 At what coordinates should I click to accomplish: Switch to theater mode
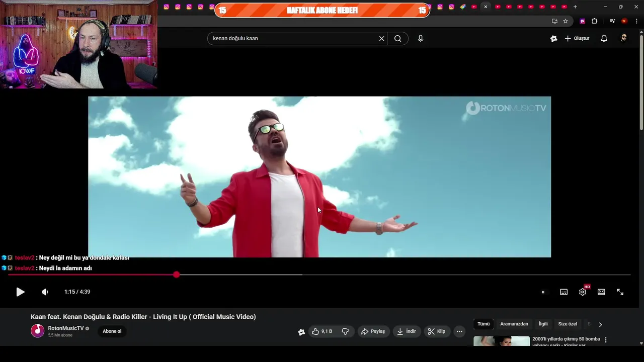coord(601,292)
